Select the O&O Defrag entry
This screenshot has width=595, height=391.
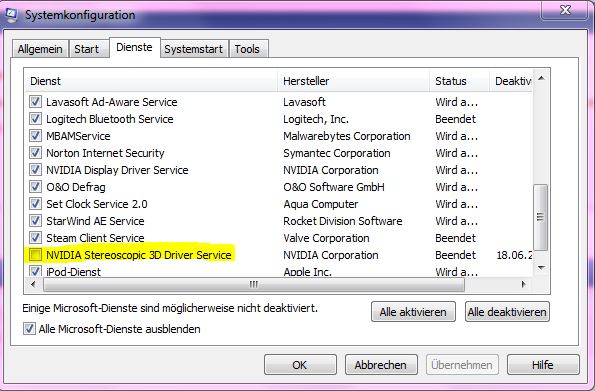coord(76,187)
